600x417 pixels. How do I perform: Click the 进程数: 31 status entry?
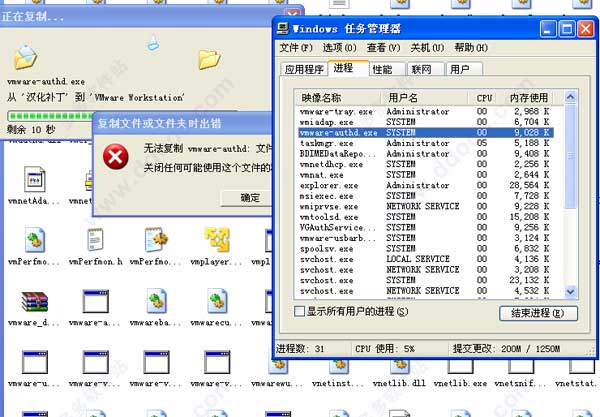click(x=300, y=349)
